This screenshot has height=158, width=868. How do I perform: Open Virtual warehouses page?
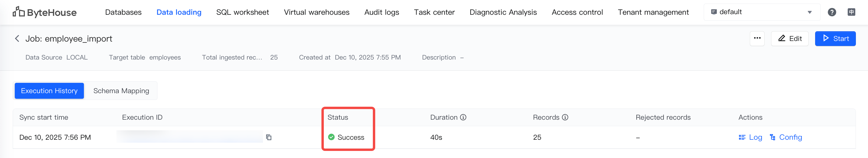pyautogui.click(x=316, y=12)
